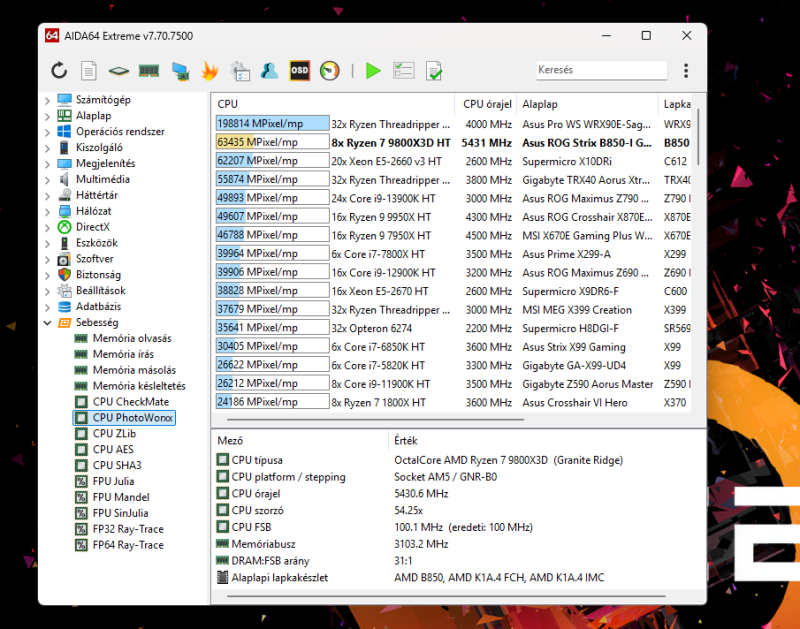Screen dimensions: 800x629
Task: Select the 8x Ryzen 7 9800X3D HT row
Action: [453, 143]
